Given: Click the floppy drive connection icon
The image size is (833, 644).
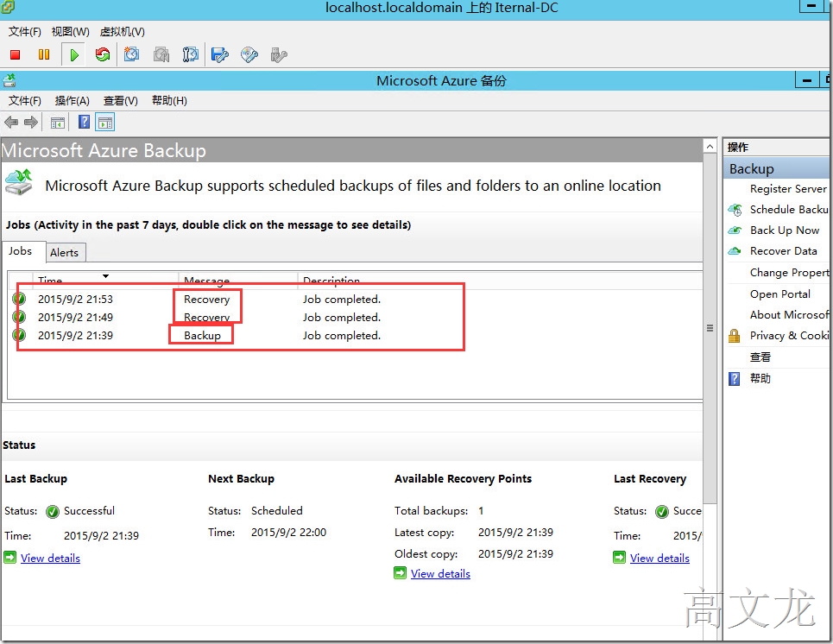Looking at the screenshot, I should click(219, 54).
